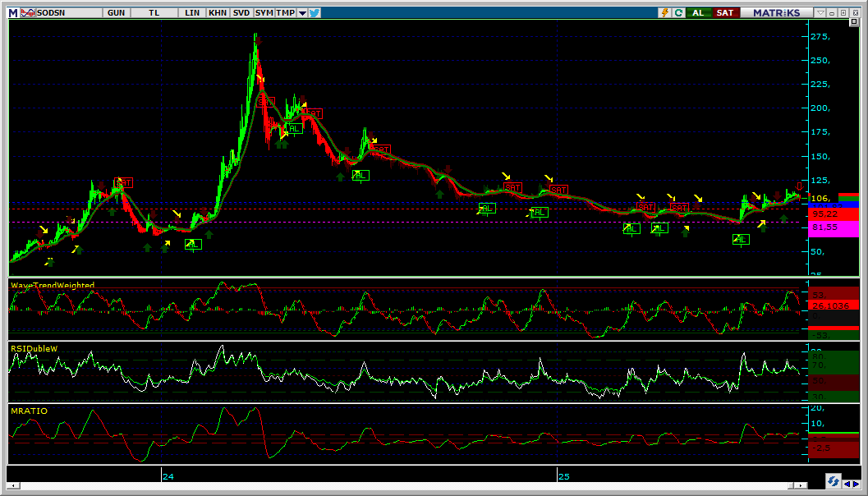Screen dimensions: 868x496
Task: Click the RSIDubleW indicator label
Action: click(34, 348)
